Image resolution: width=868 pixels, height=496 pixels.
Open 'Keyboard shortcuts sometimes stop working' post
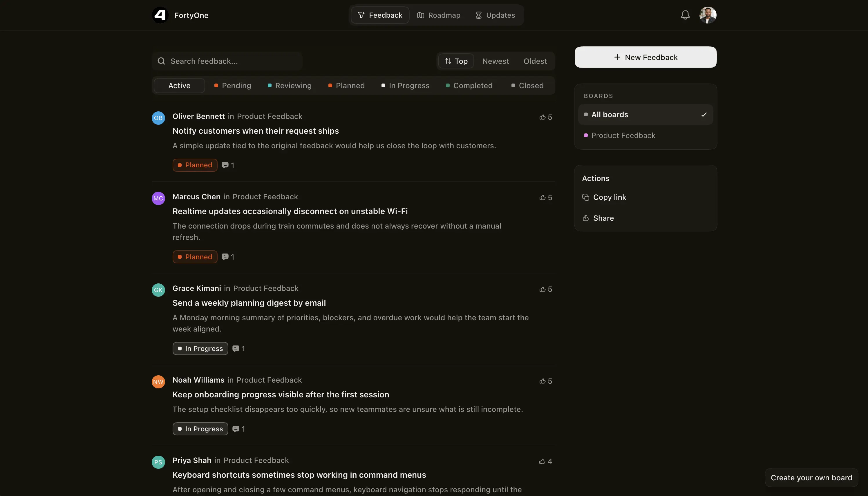[299, 475]
